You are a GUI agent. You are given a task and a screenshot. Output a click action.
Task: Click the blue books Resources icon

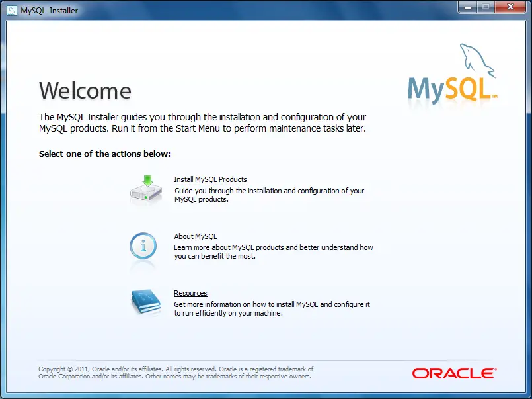pyautogui.click(x=146, y=302)
